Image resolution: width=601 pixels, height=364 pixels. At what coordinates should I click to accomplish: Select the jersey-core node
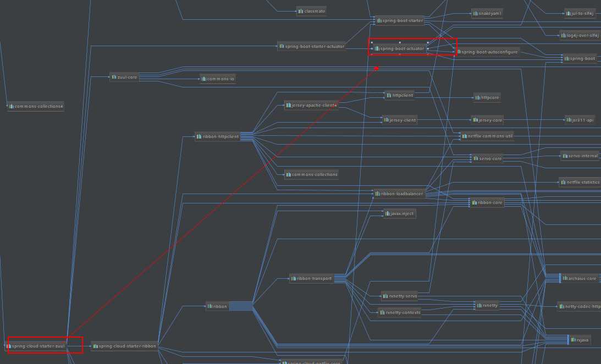(487, 120)
